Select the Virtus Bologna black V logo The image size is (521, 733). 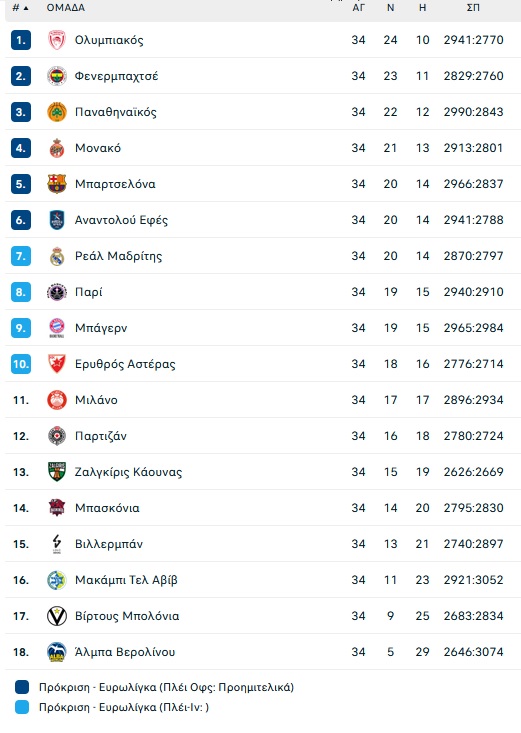click(x=57, y=616)
